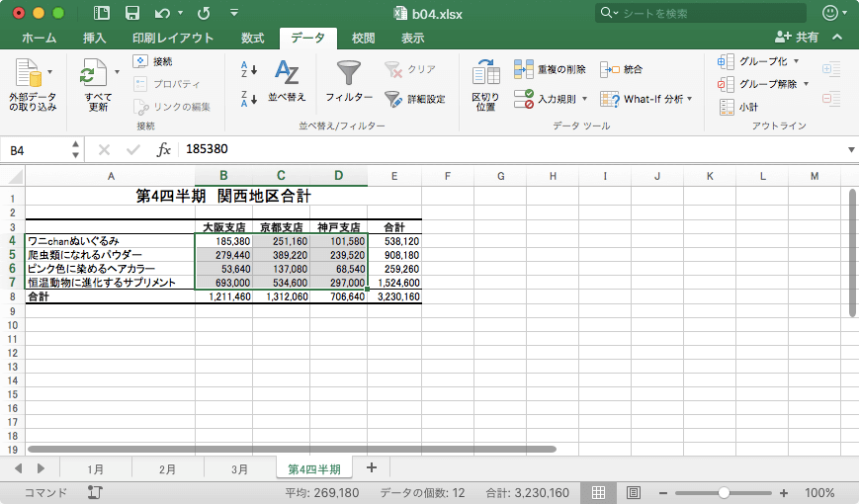
Task: Expand the すべて更新 dropdown arrow
Action: 117,72
